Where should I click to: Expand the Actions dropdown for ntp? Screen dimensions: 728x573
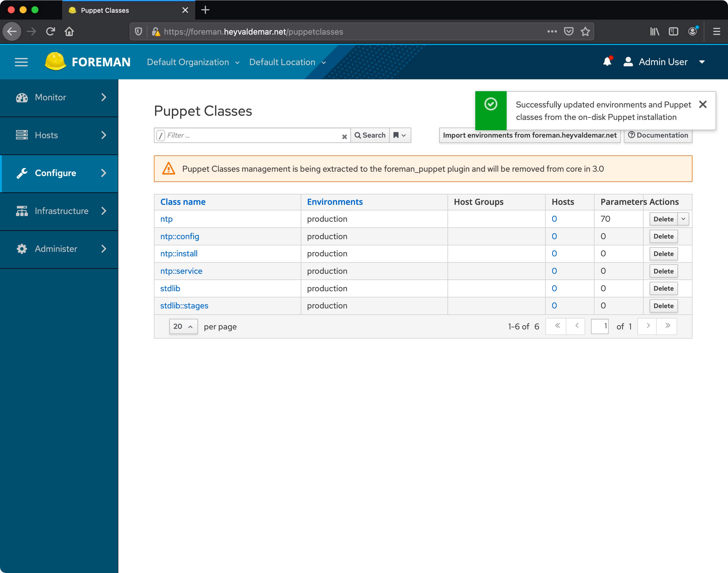tap(683, 218)
